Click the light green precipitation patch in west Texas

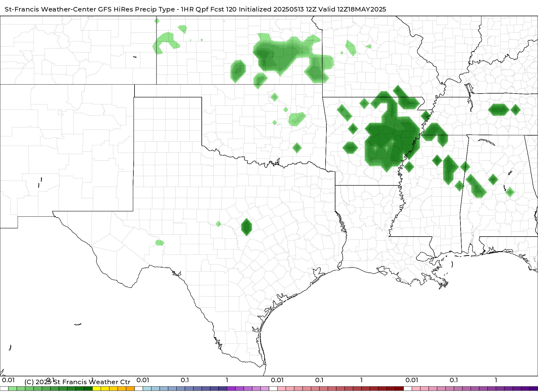(160, 242)
